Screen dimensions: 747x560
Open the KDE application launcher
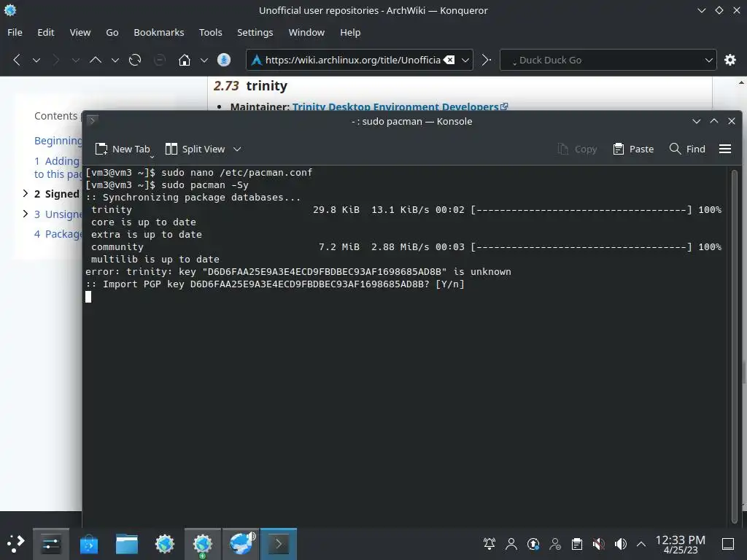[x=15, y=543]
